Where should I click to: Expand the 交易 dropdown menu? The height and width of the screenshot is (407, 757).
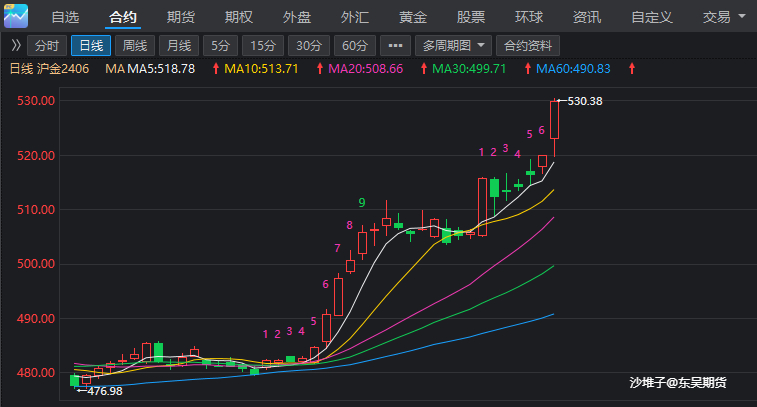click(x=724, y=17)
